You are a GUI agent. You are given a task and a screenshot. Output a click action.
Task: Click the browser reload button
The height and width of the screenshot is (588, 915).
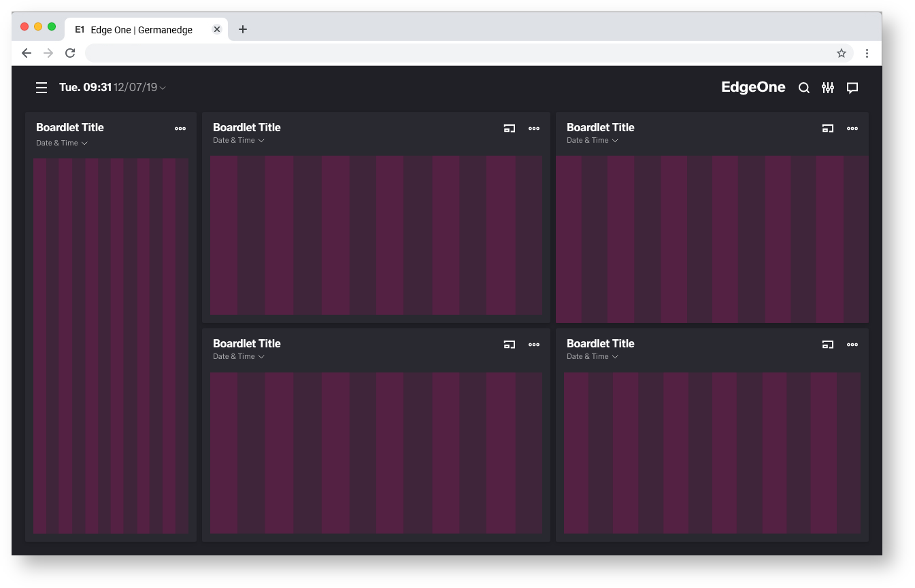coord(70,53)
